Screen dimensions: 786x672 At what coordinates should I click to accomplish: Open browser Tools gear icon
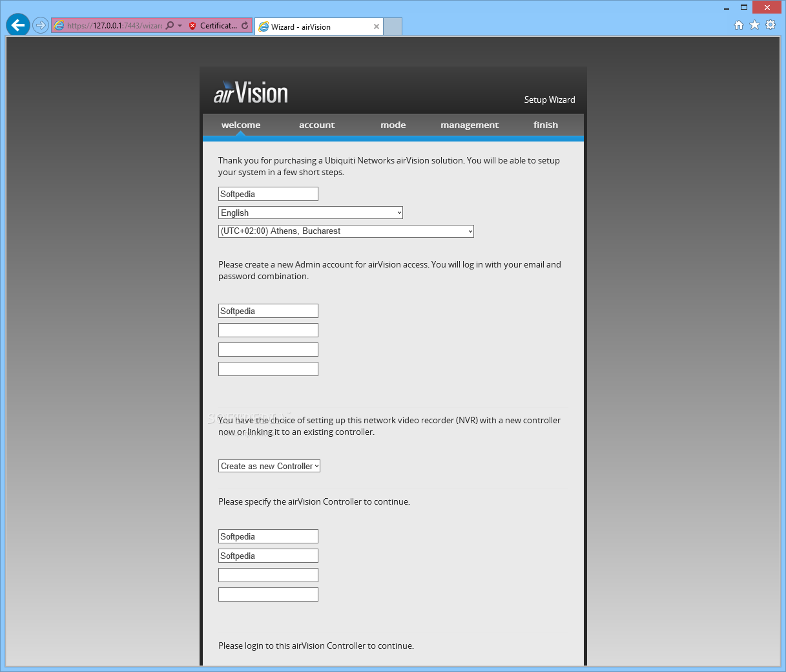pyautogui.click(x=770, y=25)
